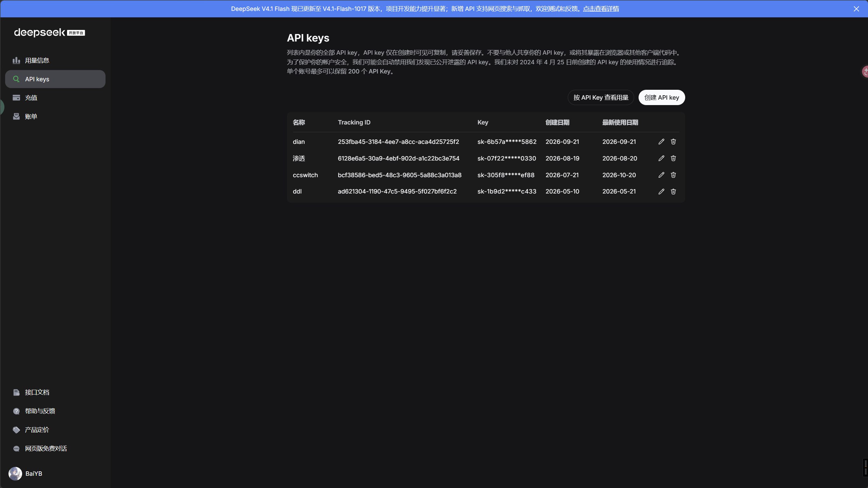Open the 接口文档 sidebar link
Viewport: 868px width, 488px height.
tap(55, 392)
